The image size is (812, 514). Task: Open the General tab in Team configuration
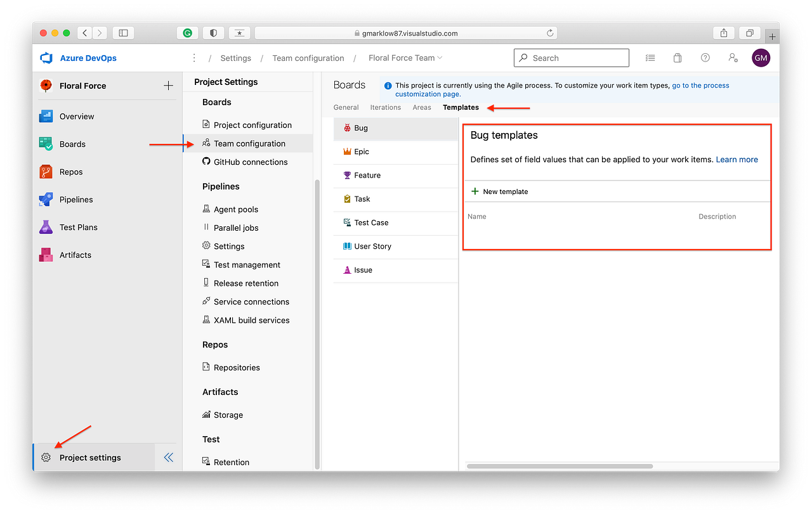346,107
